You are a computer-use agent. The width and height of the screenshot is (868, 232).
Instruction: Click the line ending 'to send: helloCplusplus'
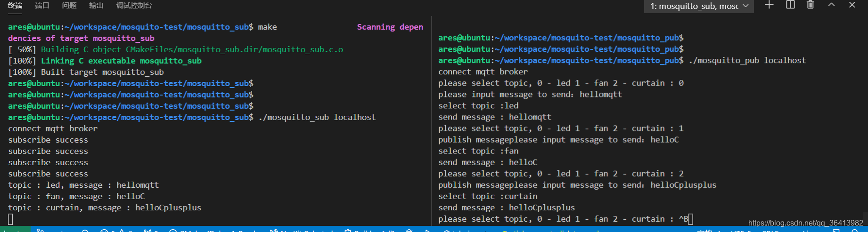577,184
